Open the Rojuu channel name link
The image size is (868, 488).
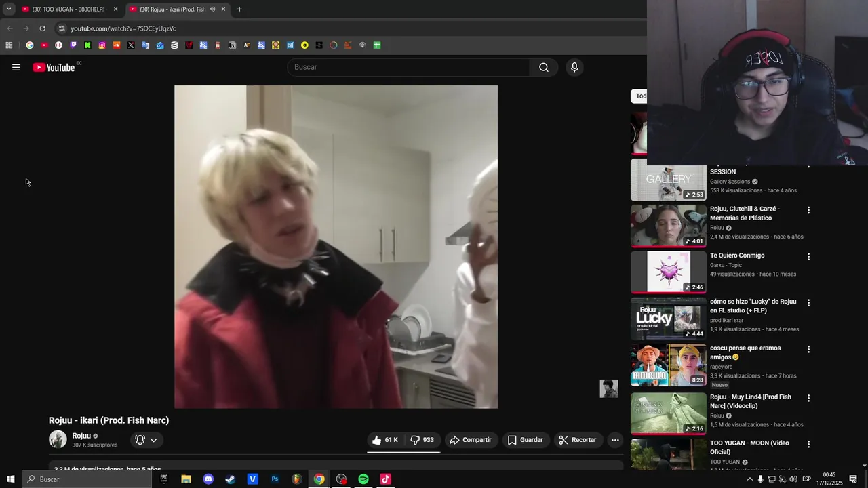click(x=81, y=436)
